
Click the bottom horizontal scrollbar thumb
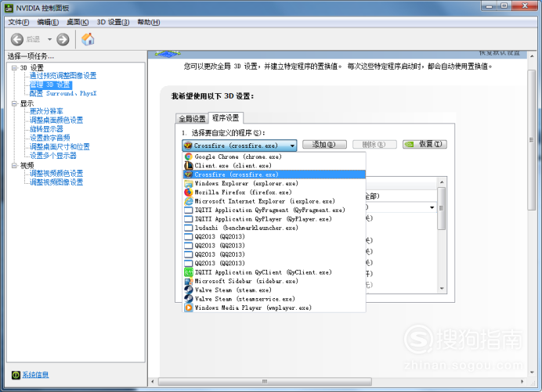[x=265, y=381]
